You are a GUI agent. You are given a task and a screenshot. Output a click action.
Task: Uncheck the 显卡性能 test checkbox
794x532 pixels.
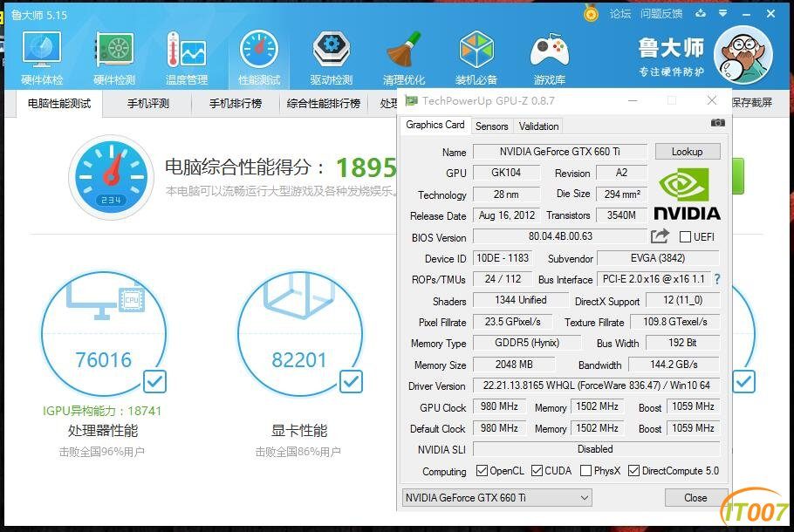352,382
